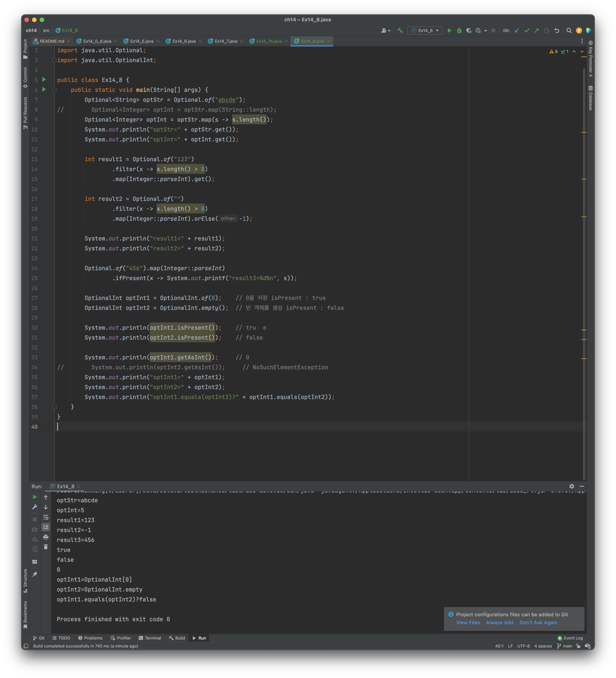Click Git Commit green checkmark icon

coord(527,31)
